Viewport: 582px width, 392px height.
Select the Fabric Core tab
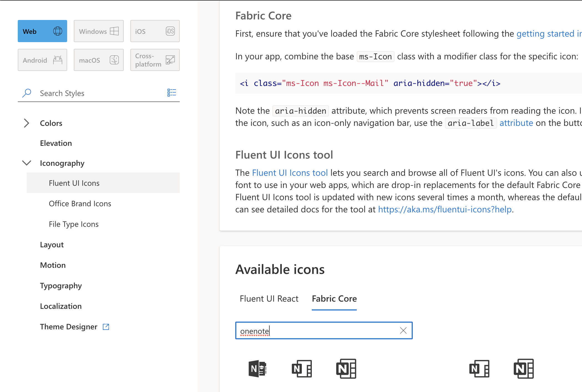point(334,299)
